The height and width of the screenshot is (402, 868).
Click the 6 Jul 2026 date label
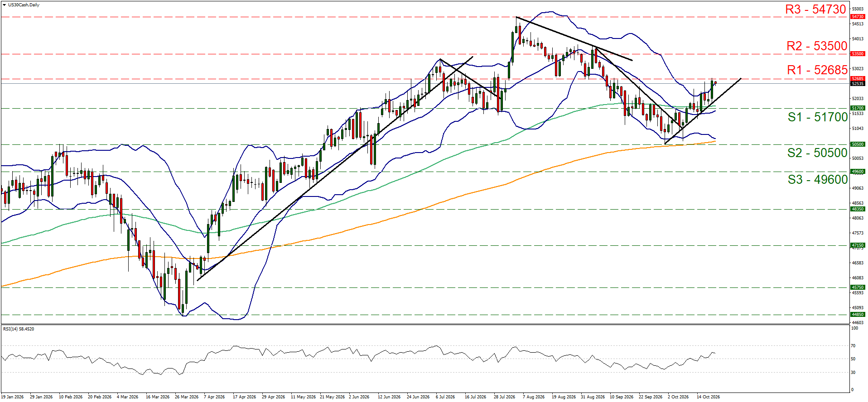click(445, 397)
